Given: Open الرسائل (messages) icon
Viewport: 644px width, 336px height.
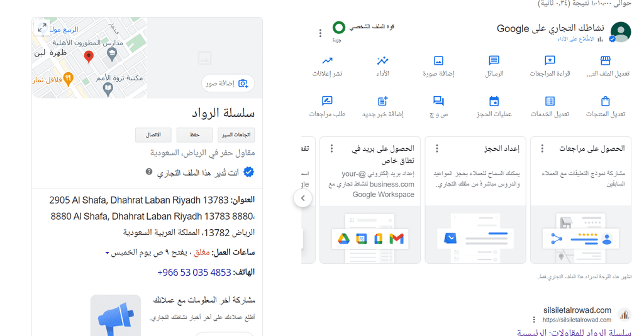Looking at the screenshot, I should (x=494, y=61).
